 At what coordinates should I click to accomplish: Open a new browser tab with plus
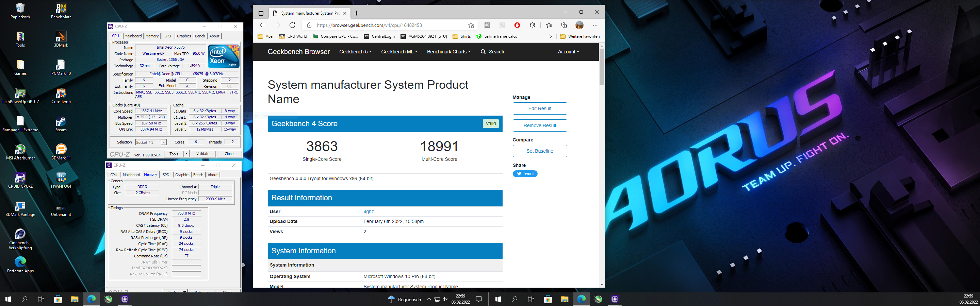point(357,13)
